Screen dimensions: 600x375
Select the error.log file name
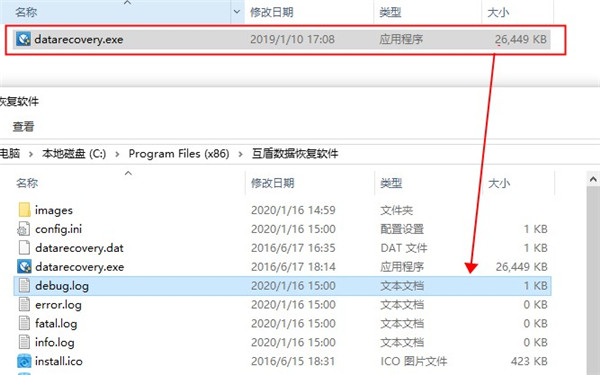pyautogui.click(x=58, y=305)
